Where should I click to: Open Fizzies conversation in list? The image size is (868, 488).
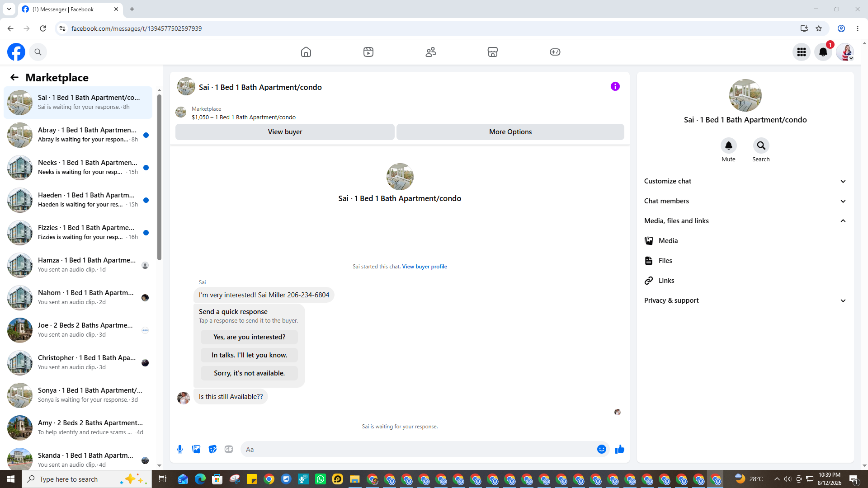click(78, 233)
